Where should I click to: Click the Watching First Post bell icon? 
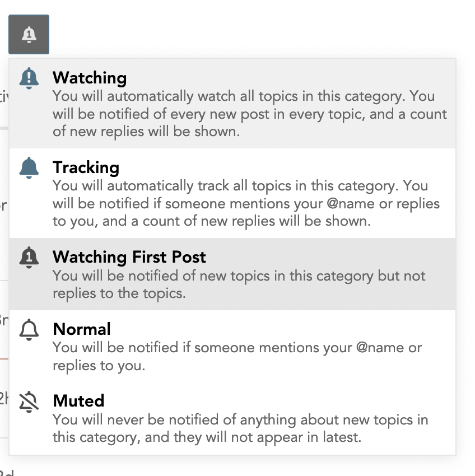(x=29, y=258)
